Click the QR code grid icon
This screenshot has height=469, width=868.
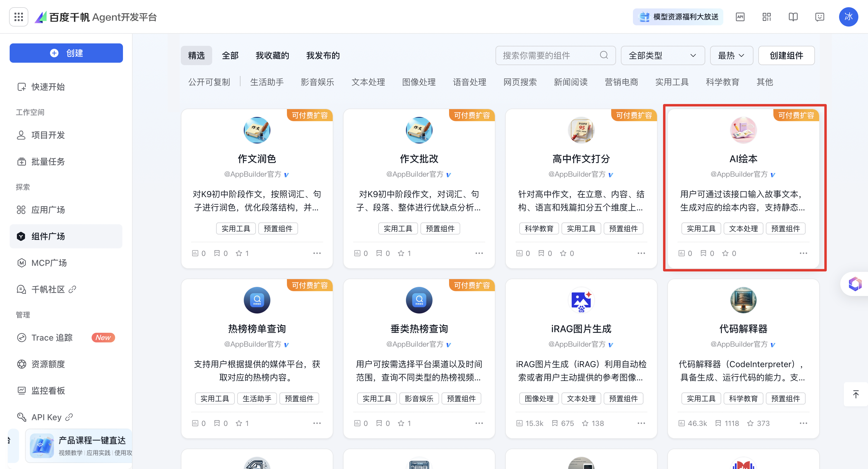766,17
